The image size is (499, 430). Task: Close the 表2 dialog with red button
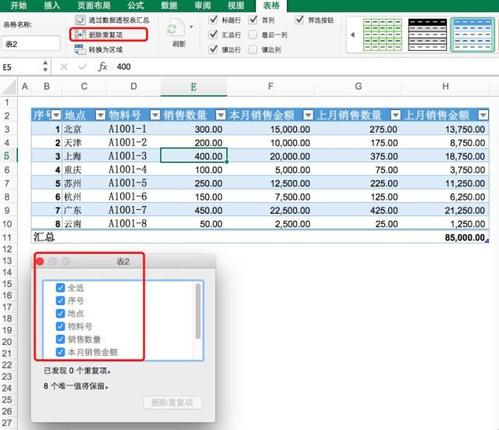[x=40, y=262]
